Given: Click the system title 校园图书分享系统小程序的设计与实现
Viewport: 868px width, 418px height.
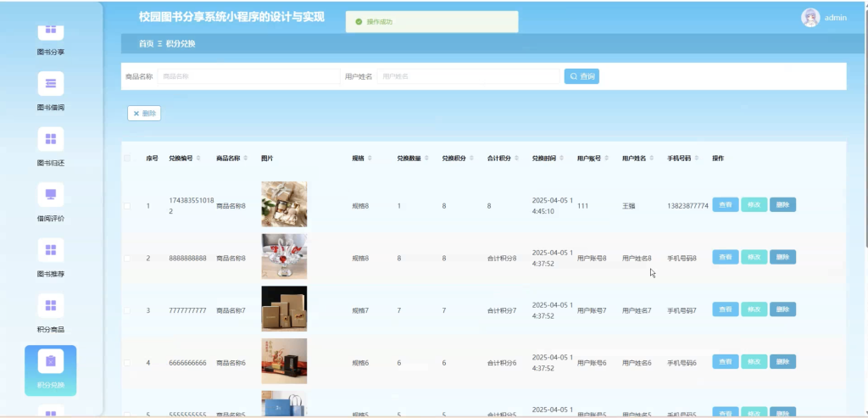Looking at the screenshot, I should pos(231,17).
